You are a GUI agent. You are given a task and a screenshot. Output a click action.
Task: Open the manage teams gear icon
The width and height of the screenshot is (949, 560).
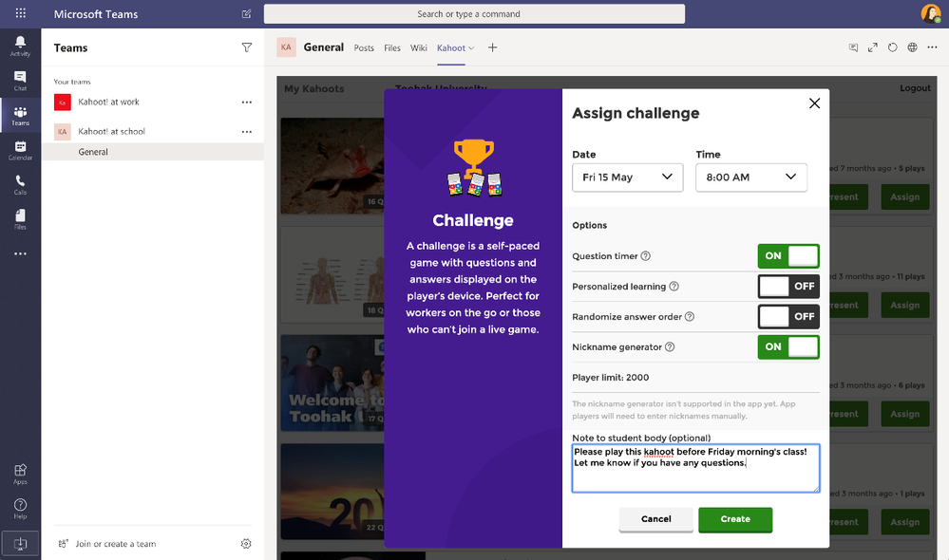246,544
